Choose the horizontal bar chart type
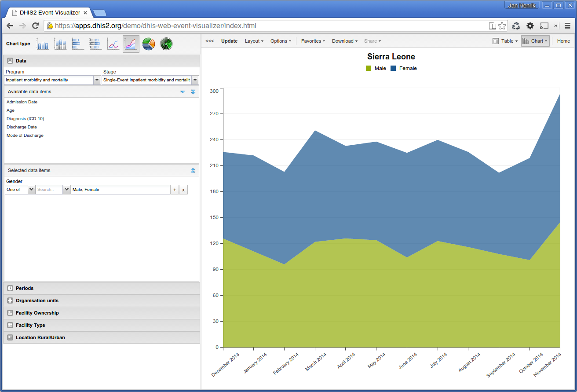Image resolution: width=577 pixels, height=392 pixels. pos(78,44)
